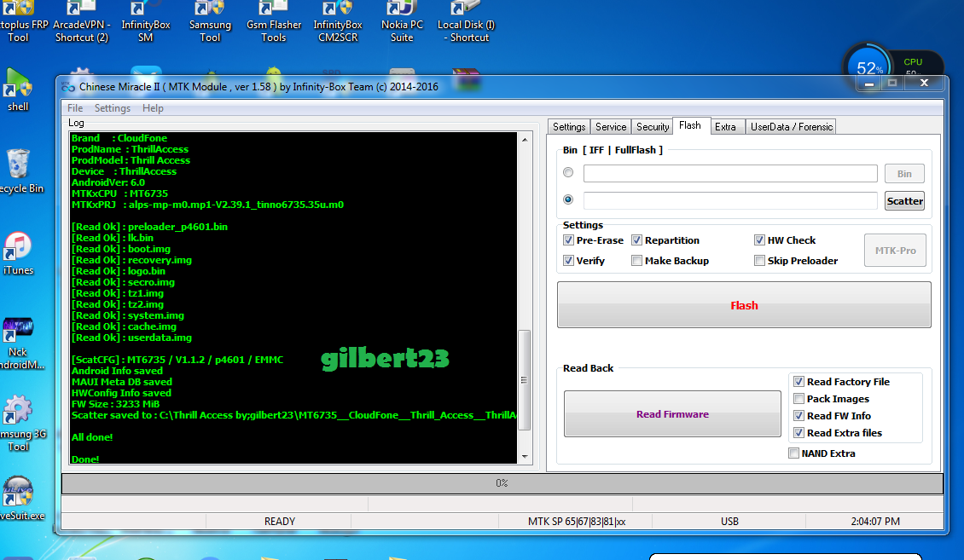Click the USB status bar entry

pos(729,522)
